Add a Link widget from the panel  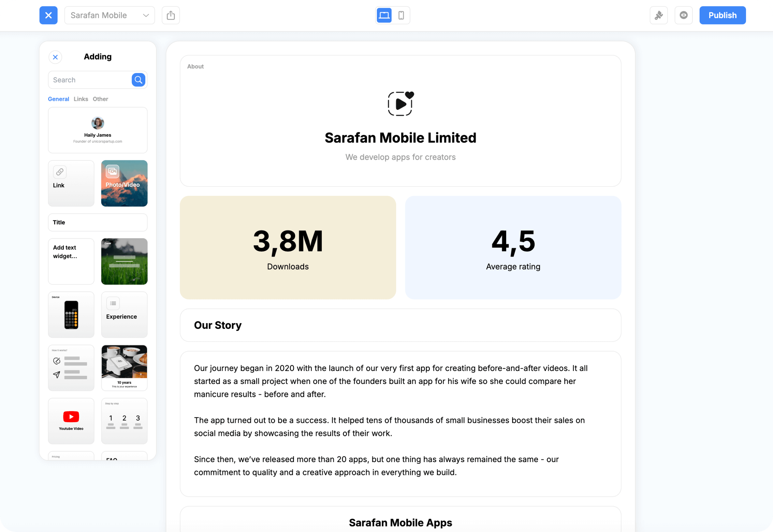point(71,183)
